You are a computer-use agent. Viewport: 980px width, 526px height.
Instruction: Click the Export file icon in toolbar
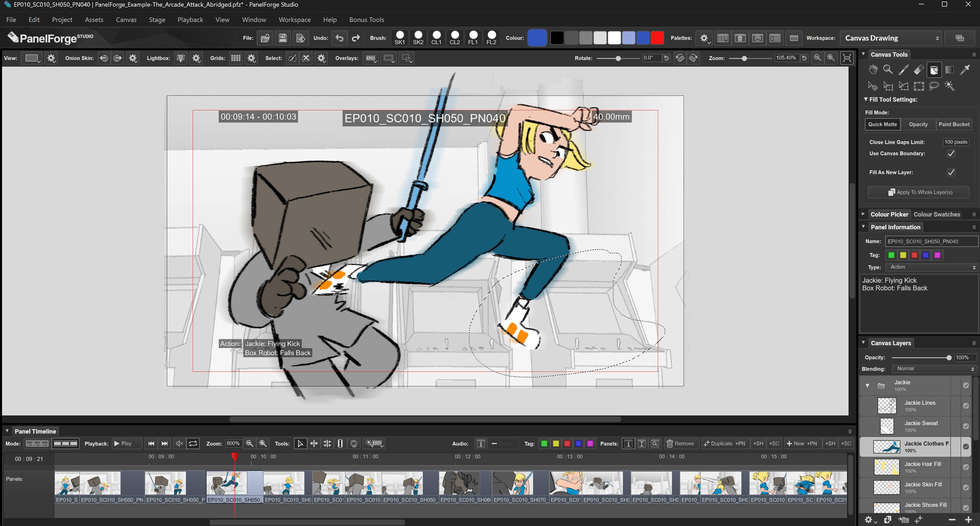300,38
